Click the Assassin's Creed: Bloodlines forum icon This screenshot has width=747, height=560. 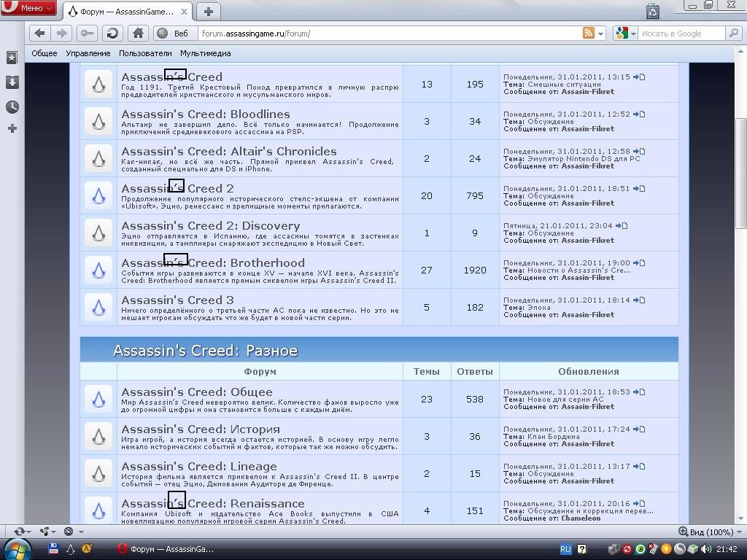click(98, 122)
